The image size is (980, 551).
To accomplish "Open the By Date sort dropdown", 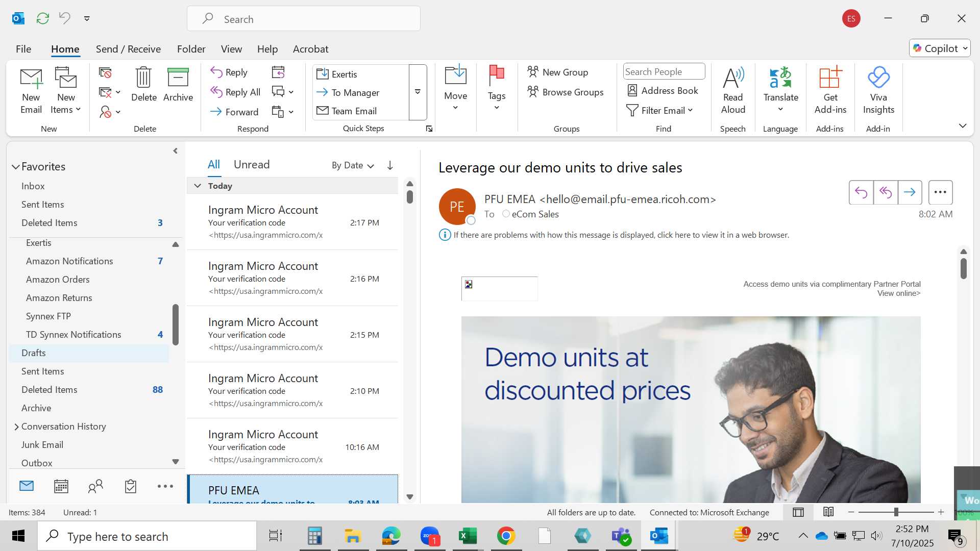I will point(353,165).
